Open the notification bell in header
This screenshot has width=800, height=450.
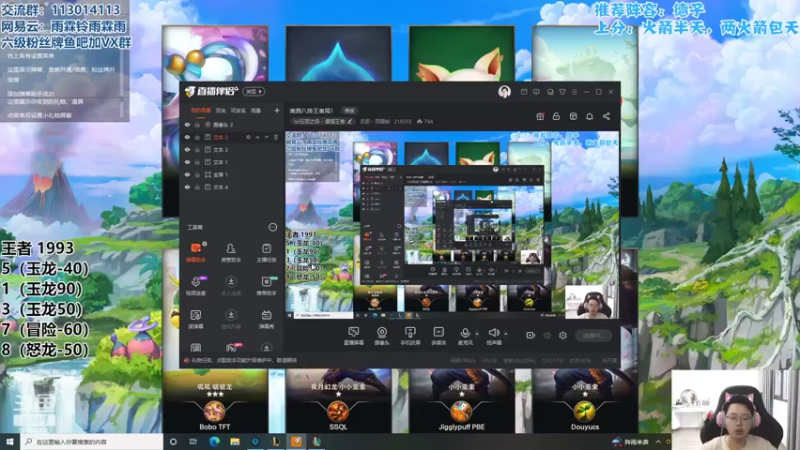click(589, 116)
